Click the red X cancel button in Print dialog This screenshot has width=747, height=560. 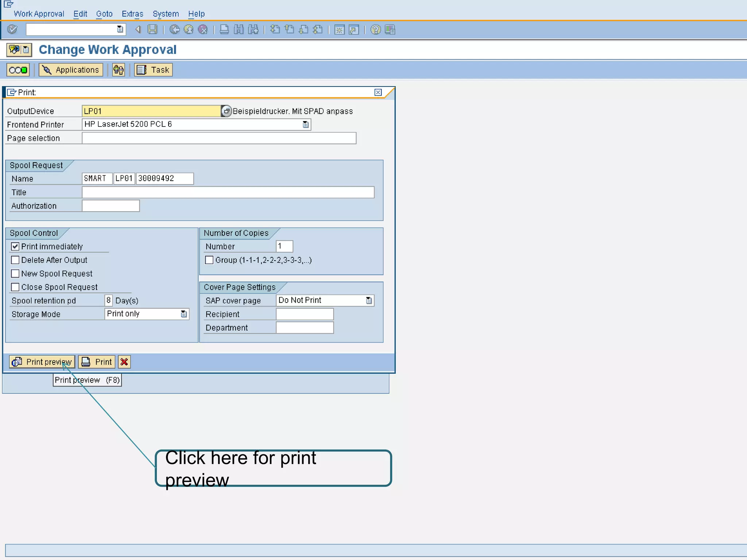tap(124, 362)
